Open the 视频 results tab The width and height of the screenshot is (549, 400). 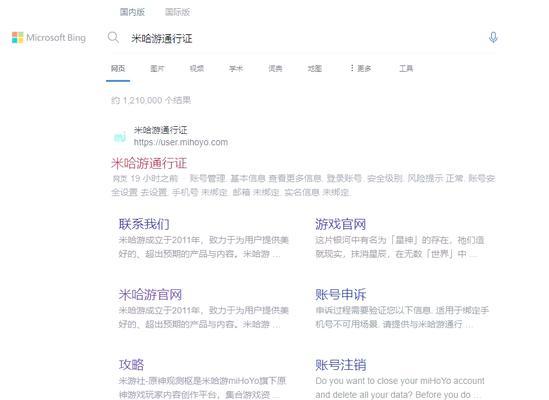click(x=197, y=69)
